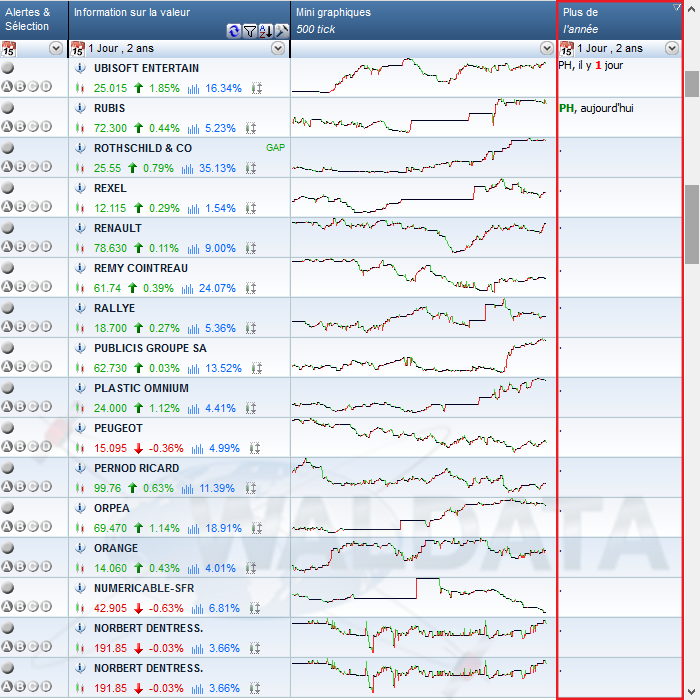Click the 14.060 price for ORANGE
The height and width of the screenshot is (700, 700).
point(110,568)
